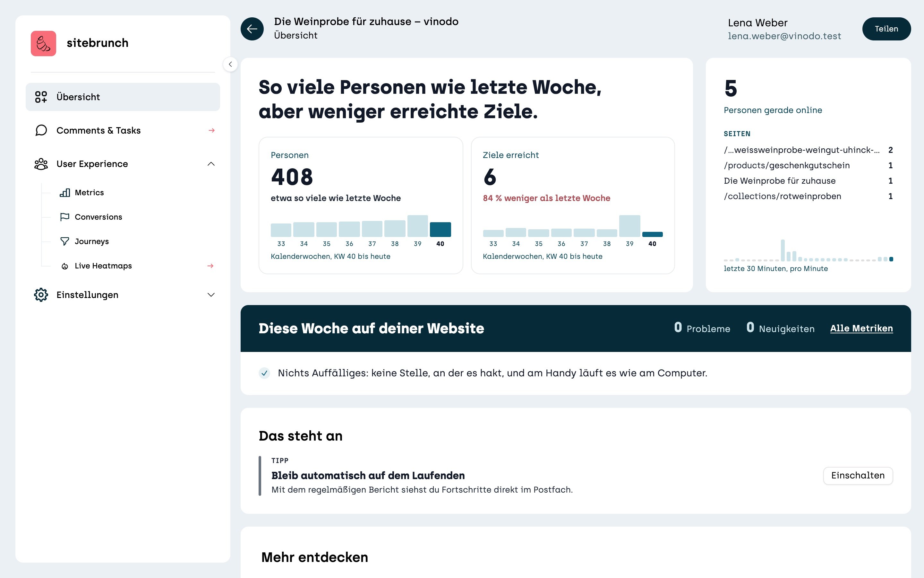Click the sitebrunch croissant logo
Viewport: 924px width, 578px height.
coord(43,43)
